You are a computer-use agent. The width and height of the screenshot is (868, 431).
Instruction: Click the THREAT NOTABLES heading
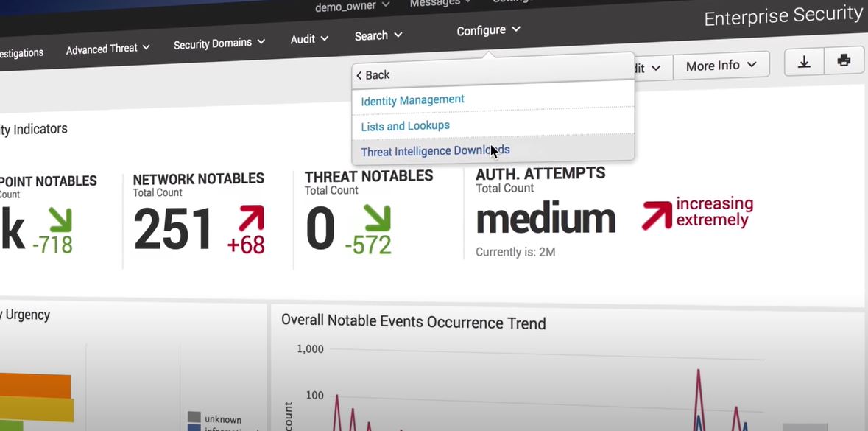click(369, 176)
